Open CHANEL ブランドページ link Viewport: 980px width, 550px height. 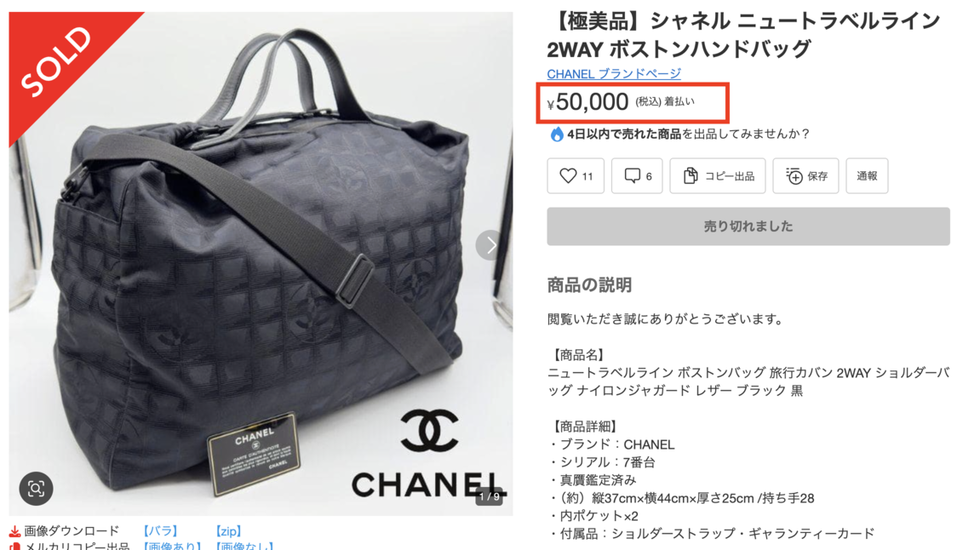pos(614,74)
